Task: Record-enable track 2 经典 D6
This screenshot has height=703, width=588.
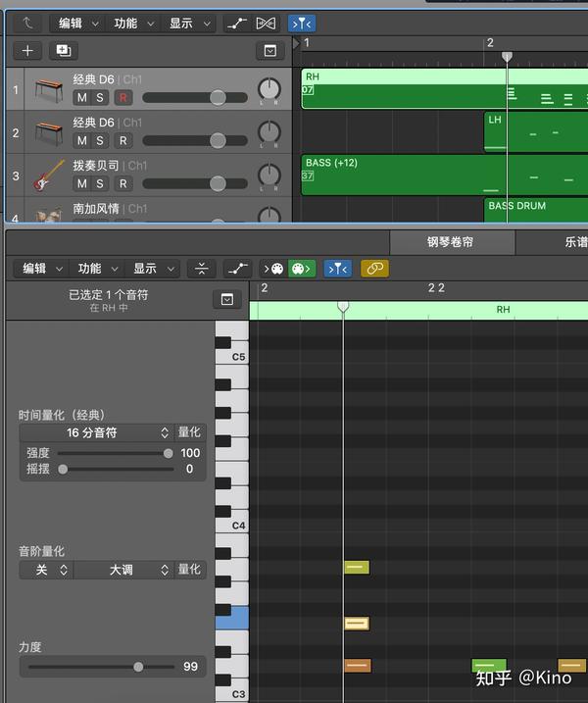Action: pos(123,141)
